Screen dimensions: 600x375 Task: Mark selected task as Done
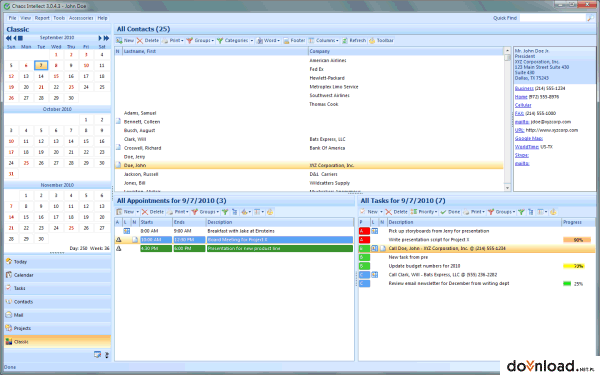click(x=450, y=212)
